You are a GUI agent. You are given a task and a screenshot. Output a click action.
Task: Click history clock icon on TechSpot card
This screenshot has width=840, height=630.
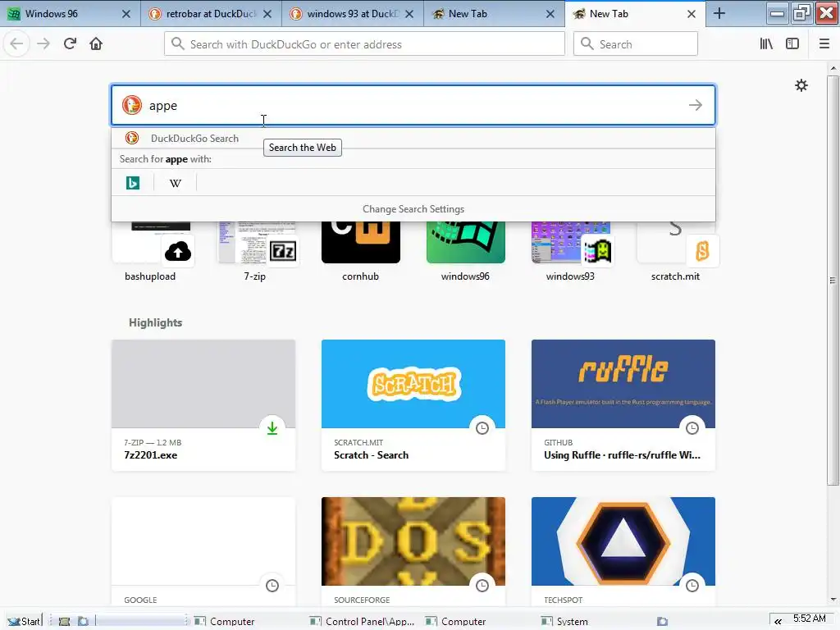tap(692, 586)
